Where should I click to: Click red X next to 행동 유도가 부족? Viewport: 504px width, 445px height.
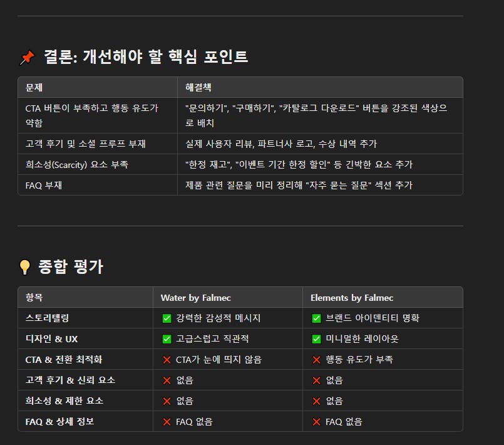click(x=317, y=360)
